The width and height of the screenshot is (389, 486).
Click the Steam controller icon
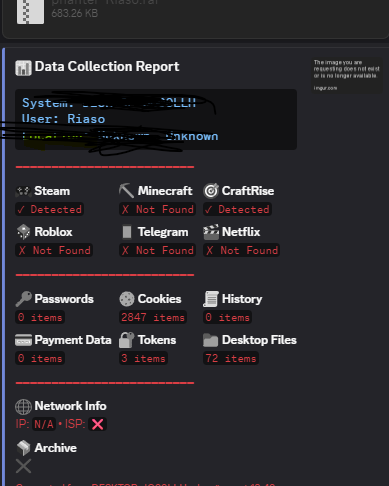coord(23,191)
